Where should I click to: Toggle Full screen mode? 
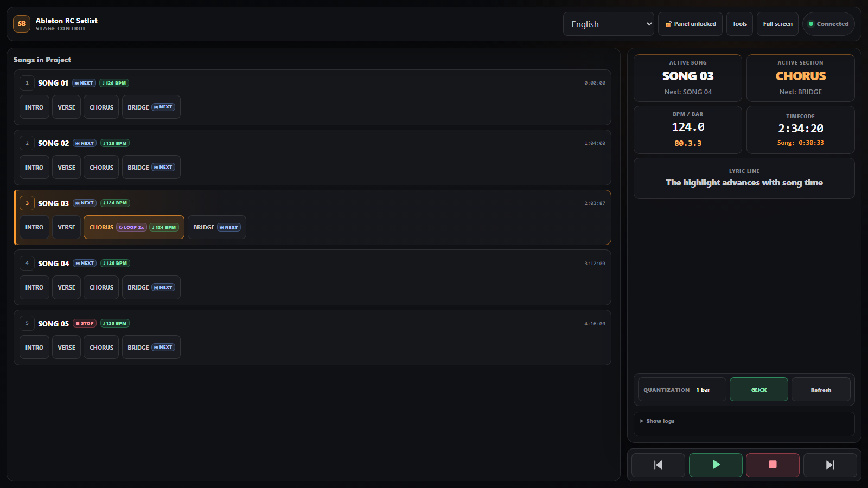[777, 24]
